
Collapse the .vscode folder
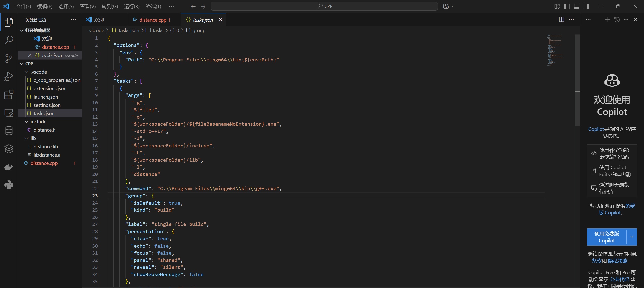[x=50, y=72]
